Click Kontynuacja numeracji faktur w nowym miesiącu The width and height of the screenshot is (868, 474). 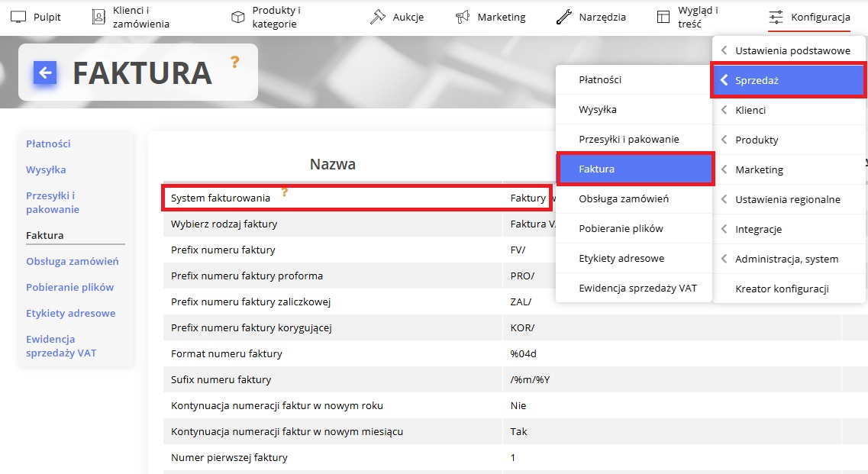click(287, 432)
